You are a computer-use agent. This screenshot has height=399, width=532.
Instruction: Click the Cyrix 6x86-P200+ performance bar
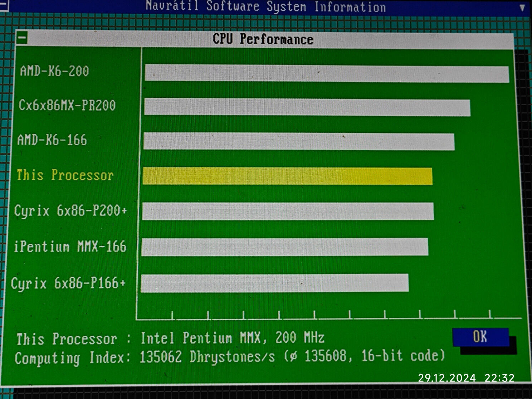pos(288,211)
